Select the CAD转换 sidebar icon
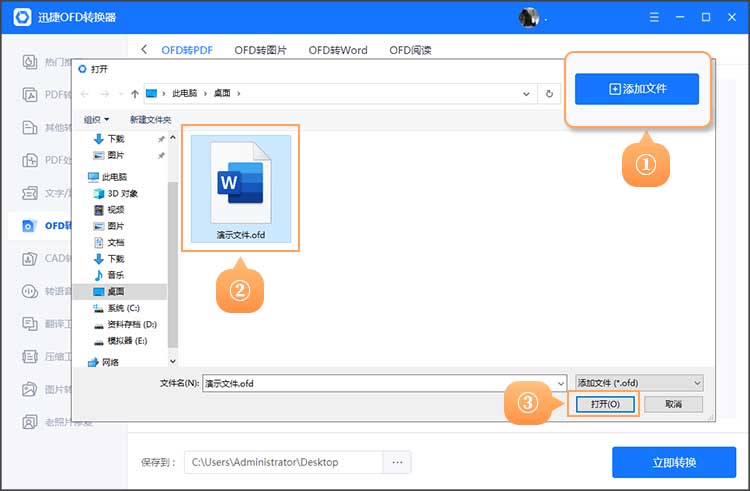Screen dimensions: 750x491 pos(30,259)
